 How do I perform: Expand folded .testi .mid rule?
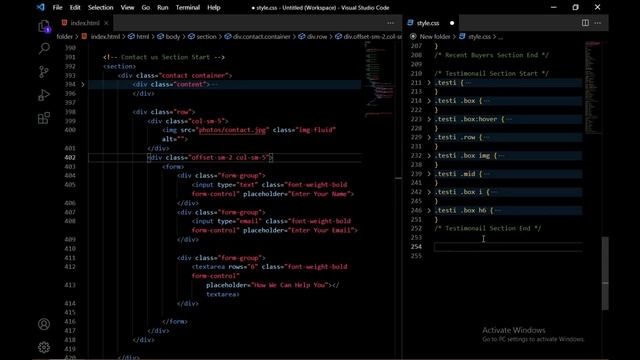coord(429,174)
